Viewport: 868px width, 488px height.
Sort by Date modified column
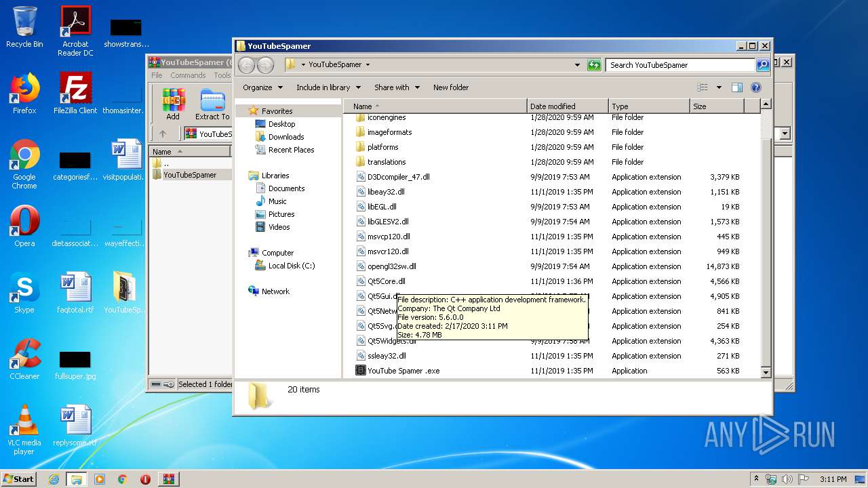pos(567,106)
